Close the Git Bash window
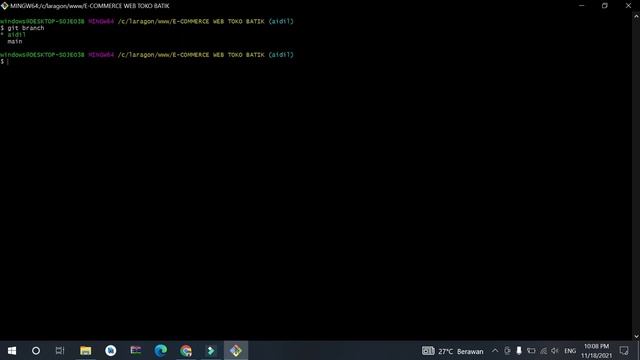This screenshot has width=640, height=360. pyautogui.click(x=629, y=6)
